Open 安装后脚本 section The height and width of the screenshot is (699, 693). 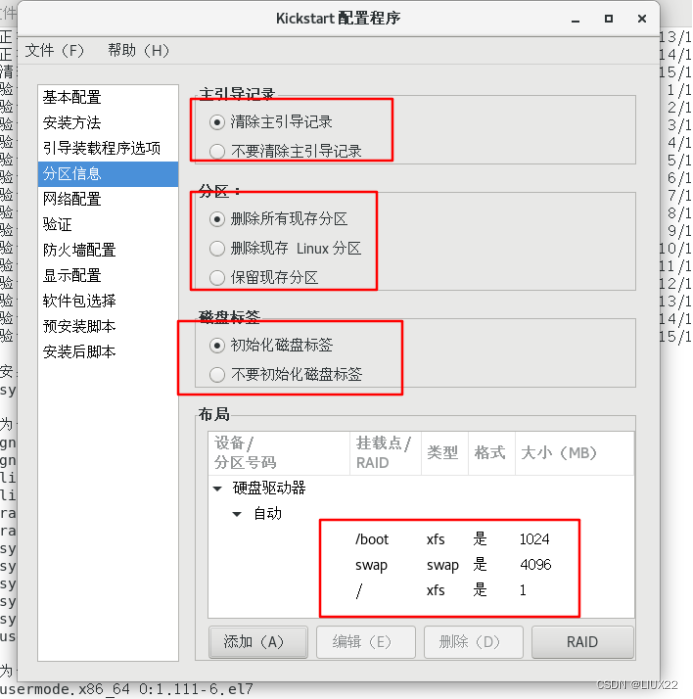108,352
